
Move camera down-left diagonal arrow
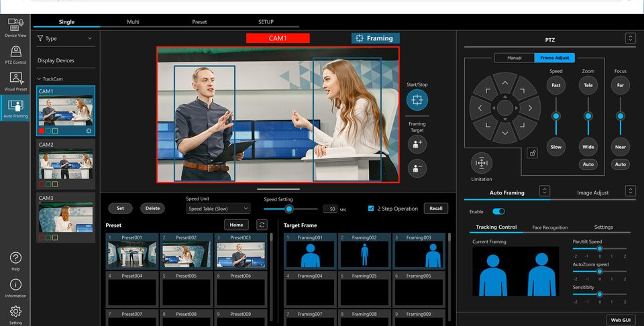point(488,125)
